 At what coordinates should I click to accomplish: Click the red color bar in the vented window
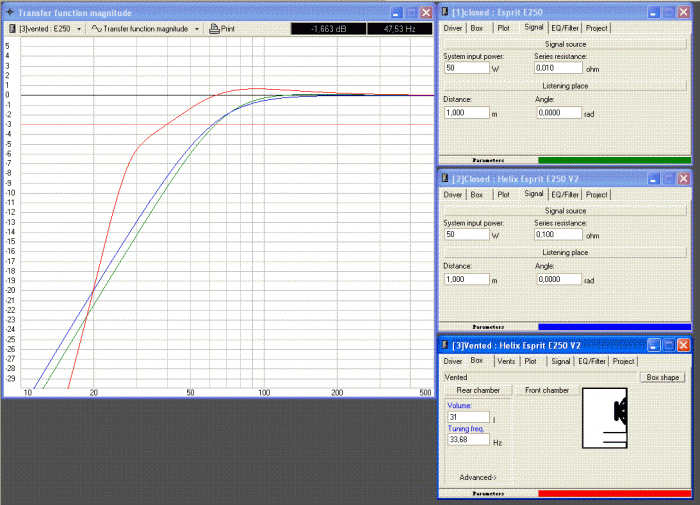tap(614, 493)
